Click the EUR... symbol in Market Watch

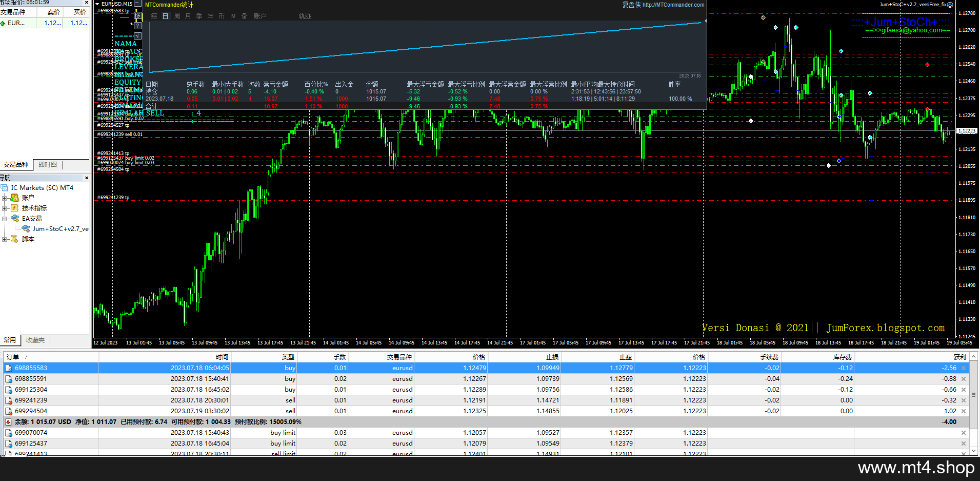(16, 23)
